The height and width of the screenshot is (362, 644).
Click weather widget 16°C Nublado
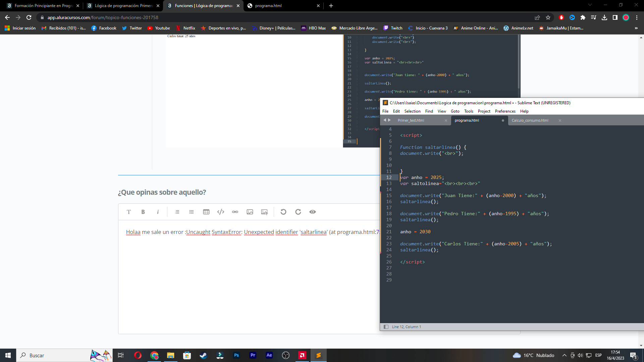click(x=533, y=355)
